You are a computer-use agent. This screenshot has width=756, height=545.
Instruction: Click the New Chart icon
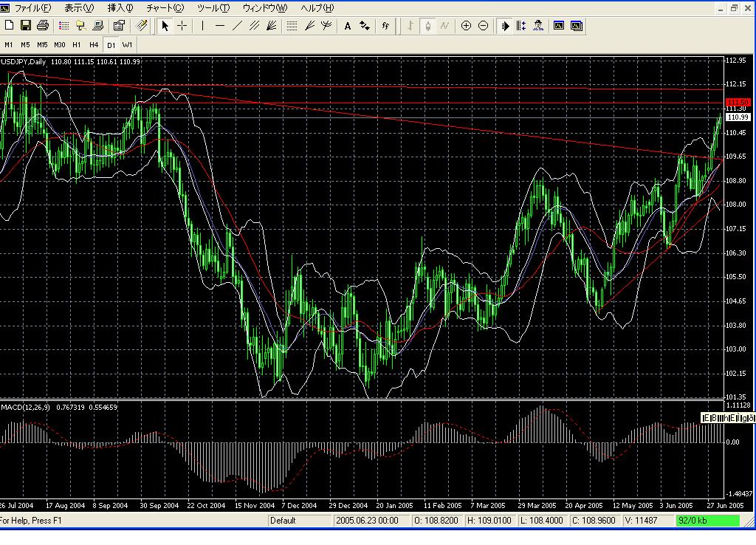coord(10,26)
